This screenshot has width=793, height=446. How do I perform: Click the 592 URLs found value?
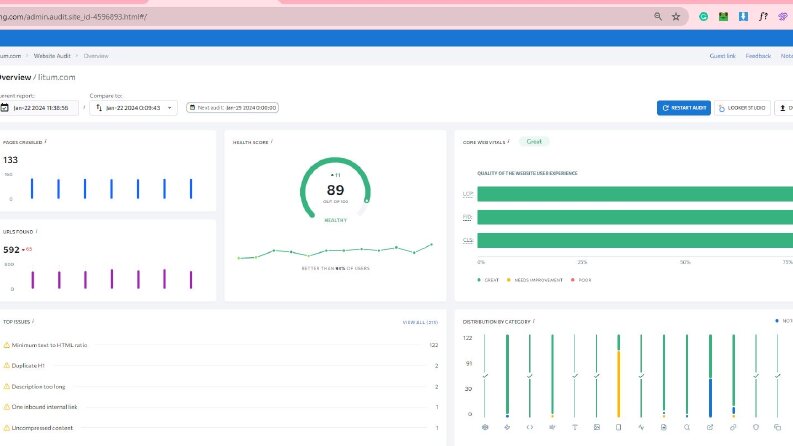(x=11, y=250)
